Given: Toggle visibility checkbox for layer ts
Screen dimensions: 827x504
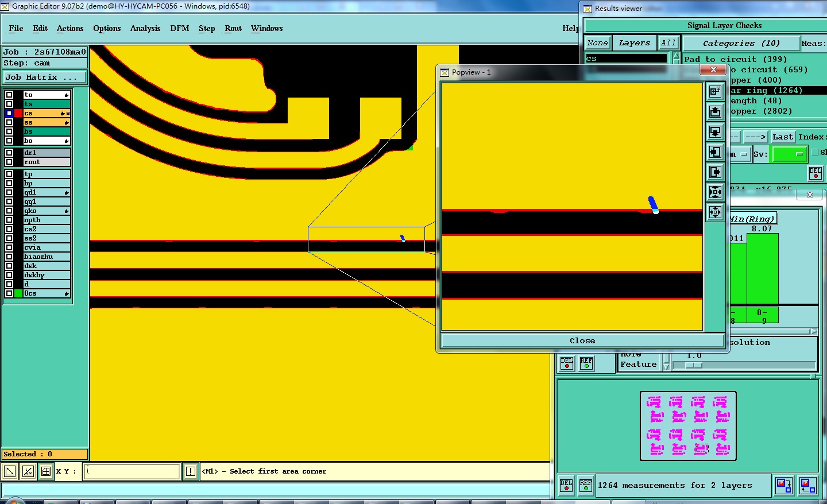Looking at the screenshot, I should tap(9, 104).
